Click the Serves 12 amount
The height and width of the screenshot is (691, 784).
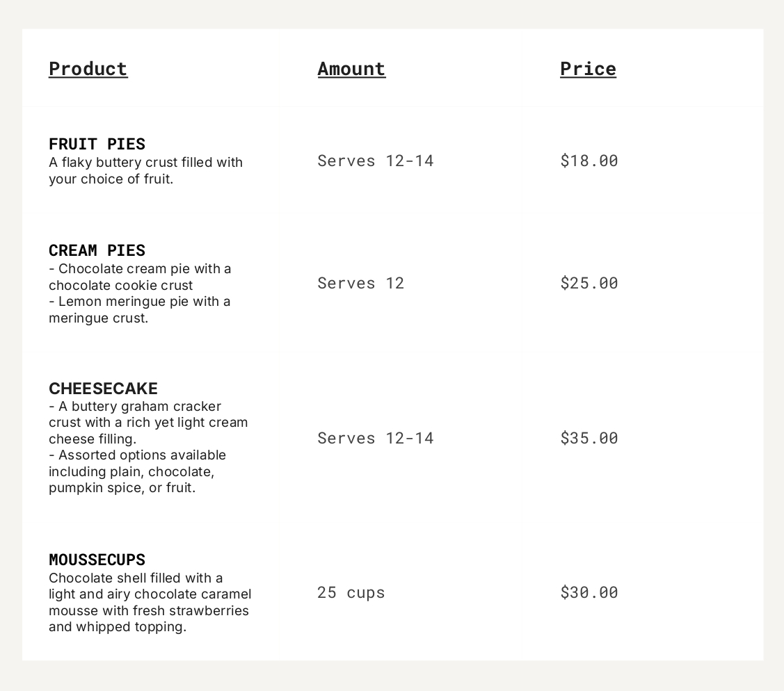coord(360,283)
